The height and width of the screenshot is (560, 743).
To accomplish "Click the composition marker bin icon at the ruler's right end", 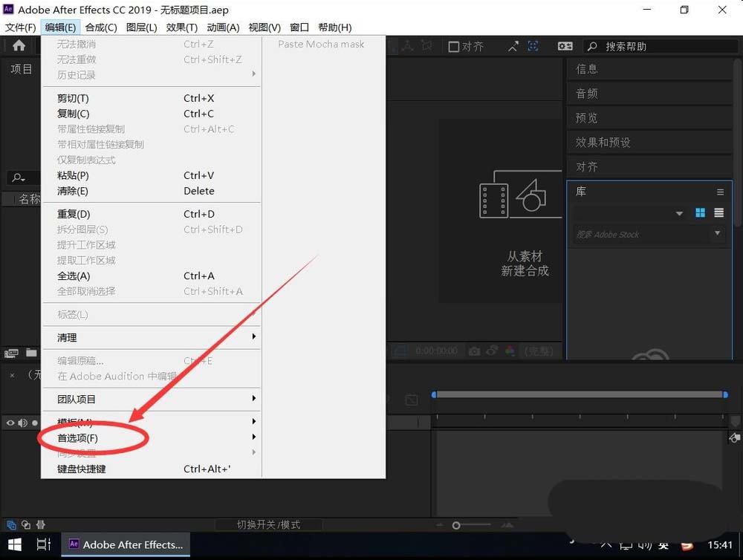I will click(735, 420).
